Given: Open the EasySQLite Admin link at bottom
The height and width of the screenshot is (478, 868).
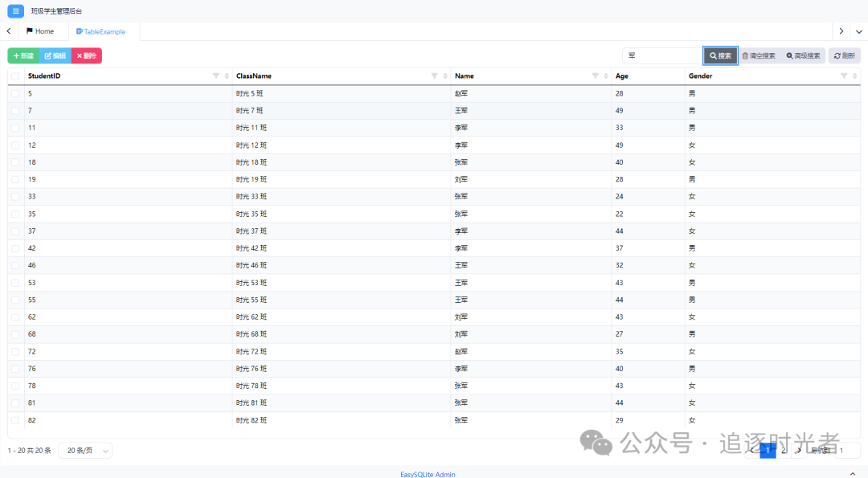Looking at the screenshot, I should click(x=428, y=474).
